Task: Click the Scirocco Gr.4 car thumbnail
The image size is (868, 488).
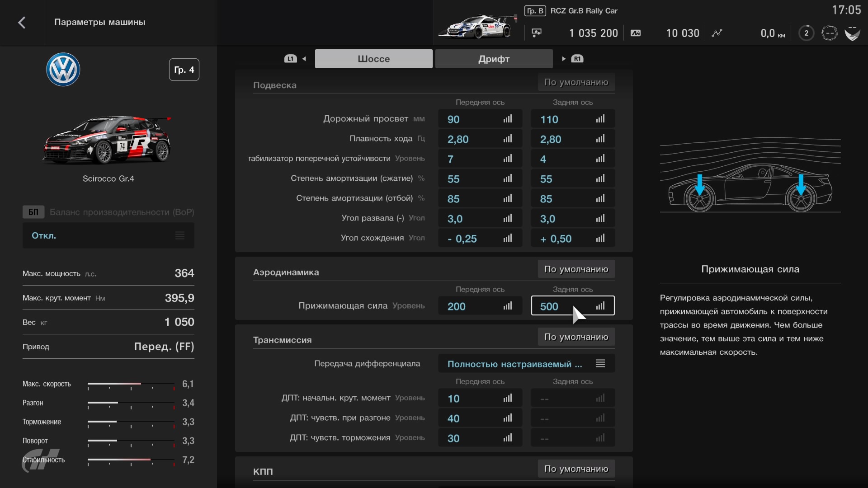Action: pyautogui.click(x=108, y=140)
